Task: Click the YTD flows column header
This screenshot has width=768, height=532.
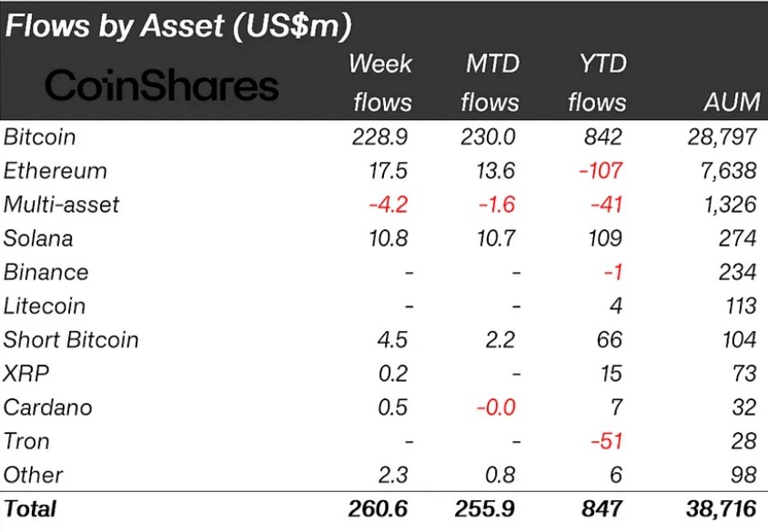Action: coord(597,82)
